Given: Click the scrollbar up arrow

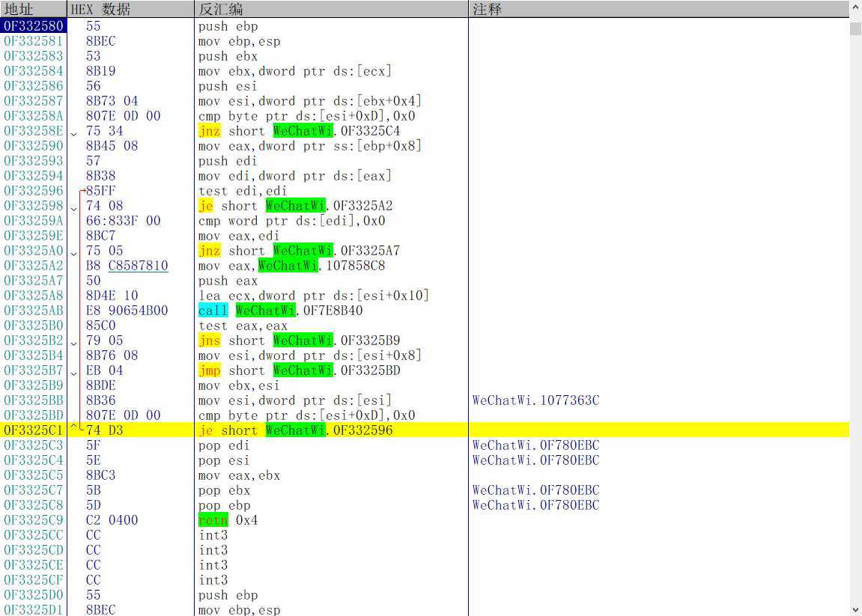Looking at the screenshot, I should [x=855, y=7].
